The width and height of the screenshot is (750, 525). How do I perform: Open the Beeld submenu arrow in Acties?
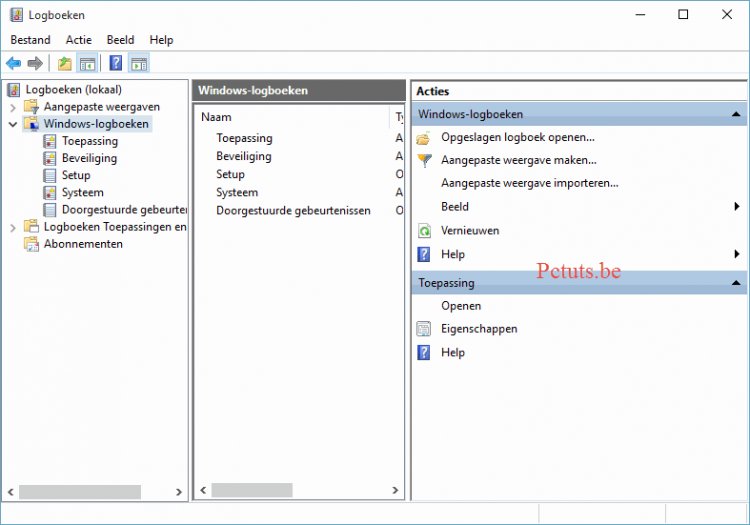737,207
